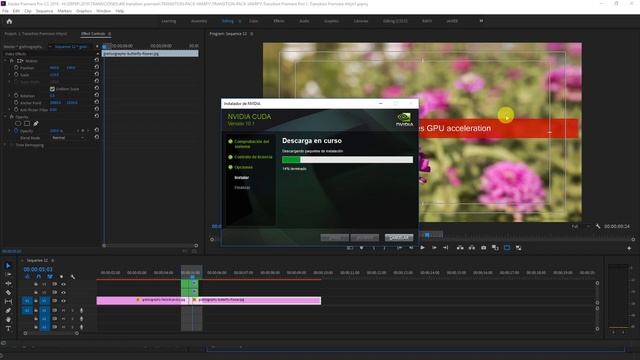640x360 pixels.
Task: Create ellipse mask under Opacity
Action: point(18,123)
